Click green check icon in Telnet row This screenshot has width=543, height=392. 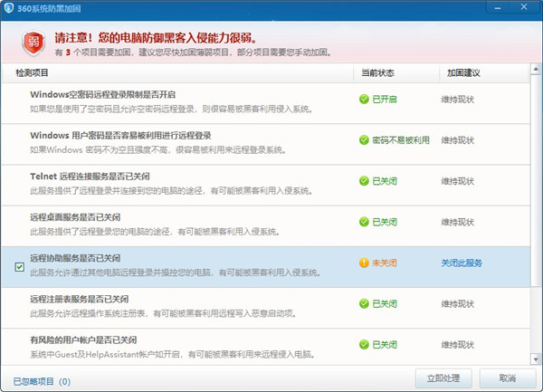coord(364,181)
